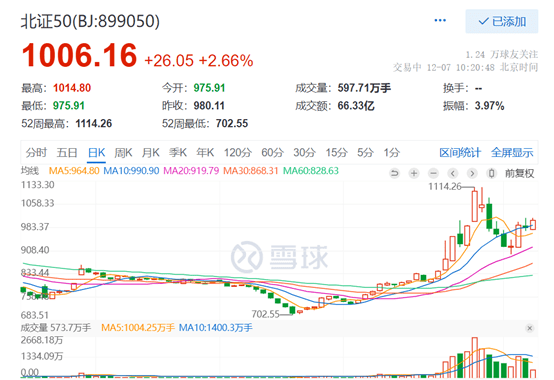This screenshot has width=554, height=380.
Task: Toggle the 已添加 watchlist button
Action: [x=502, y=22]
